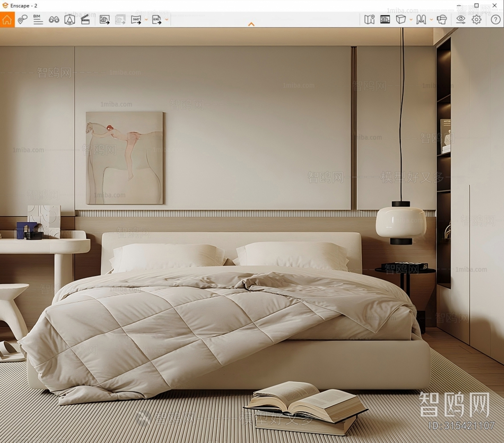Screen dimensions: 504x443
Task: Enable Virtual Reality headset mode
Action: (442, 19)
